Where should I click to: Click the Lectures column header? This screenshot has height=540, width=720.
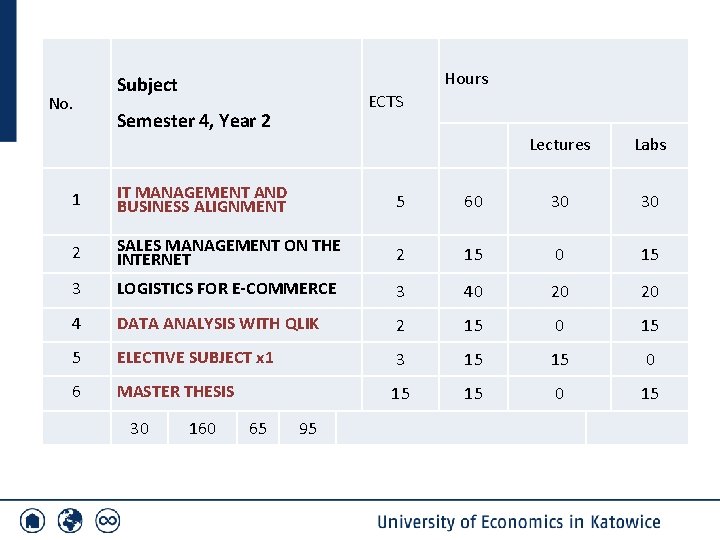click(x=560, y=145)
